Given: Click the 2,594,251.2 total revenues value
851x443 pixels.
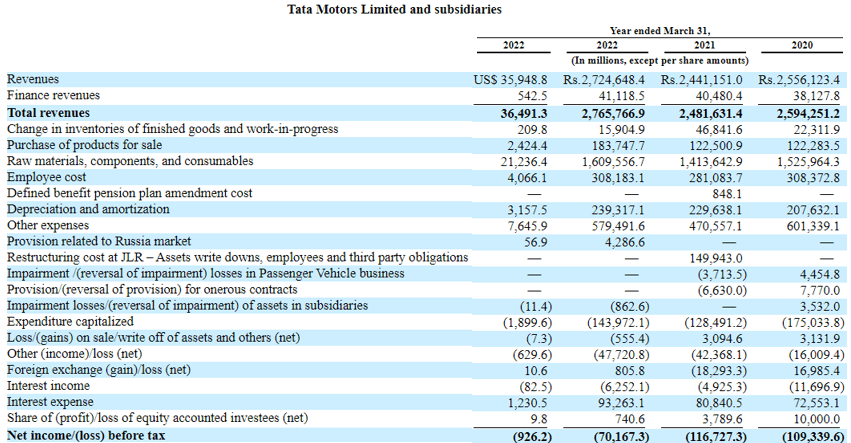Looking at the screenshot, I should [x=807, y=113].
